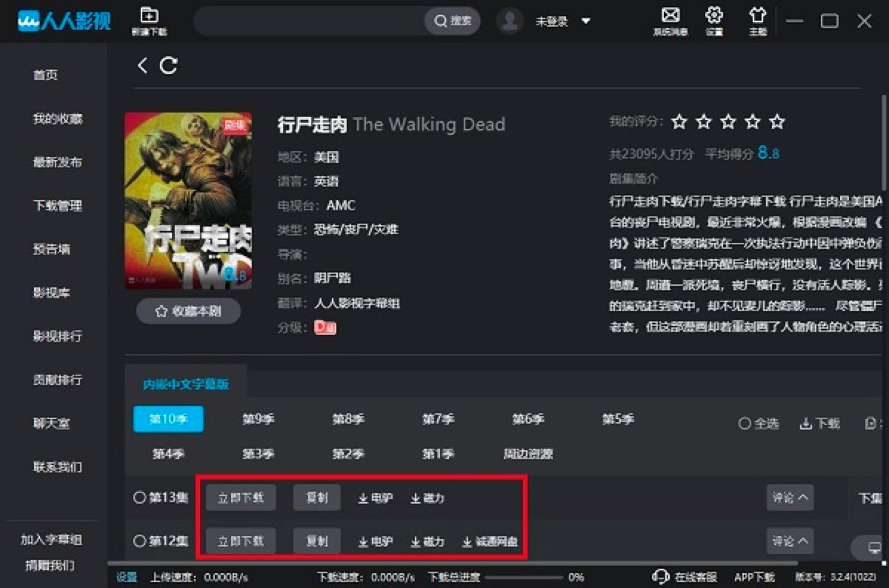The height and width of the screenshot is (588, 889).
Task: Click 复制 for episode 13
Action: [317, 498]
